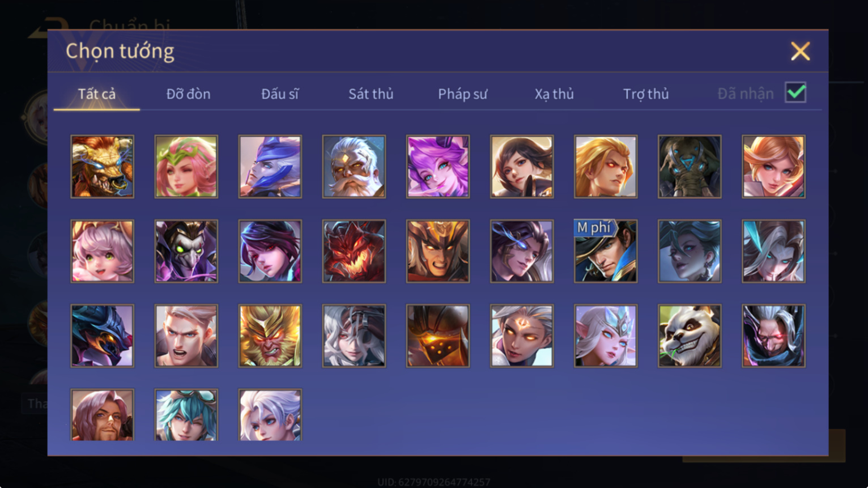Go to the Đấu sĩ tab

point(280,94)
